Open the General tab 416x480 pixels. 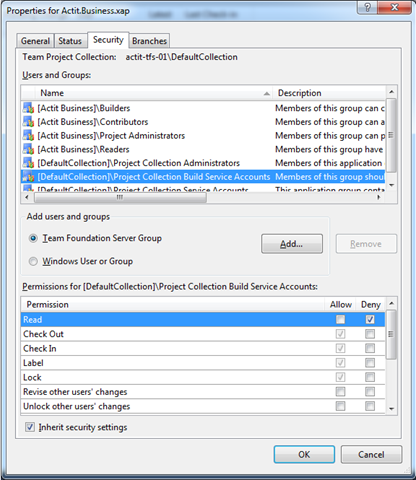tap(35, 41)
